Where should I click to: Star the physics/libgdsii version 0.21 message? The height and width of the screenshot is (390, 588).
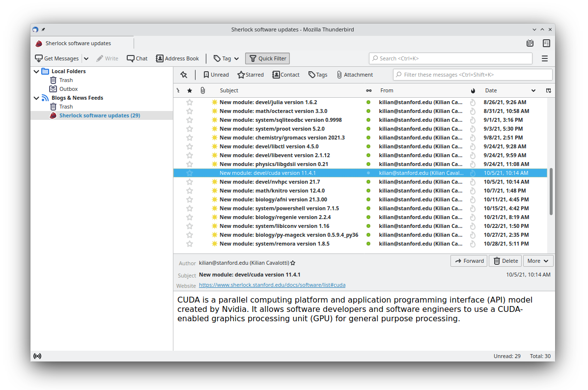(x=190, y=164)
